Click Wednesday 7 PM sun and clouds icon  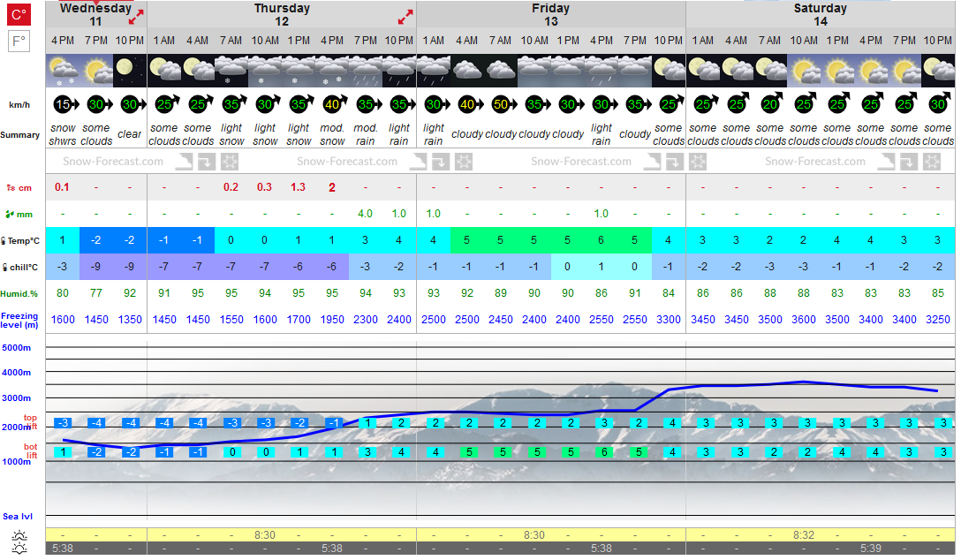96,71
